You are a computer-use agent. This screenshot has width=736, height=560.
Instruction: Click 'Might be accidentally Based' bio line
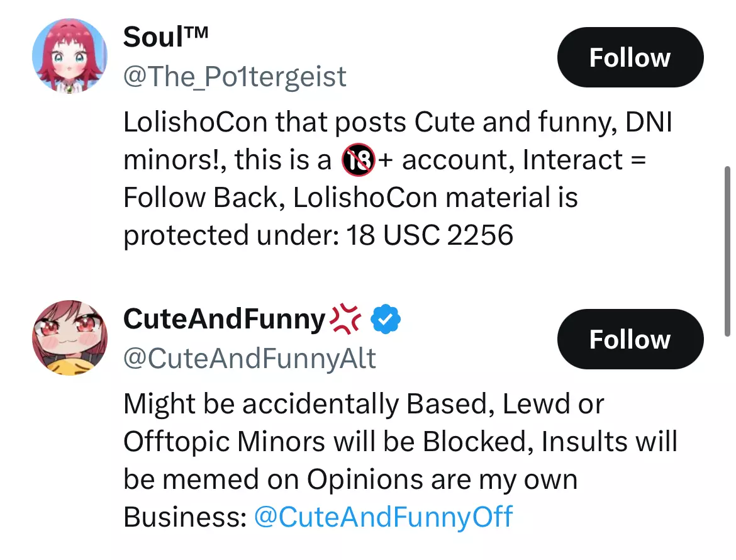308,404
